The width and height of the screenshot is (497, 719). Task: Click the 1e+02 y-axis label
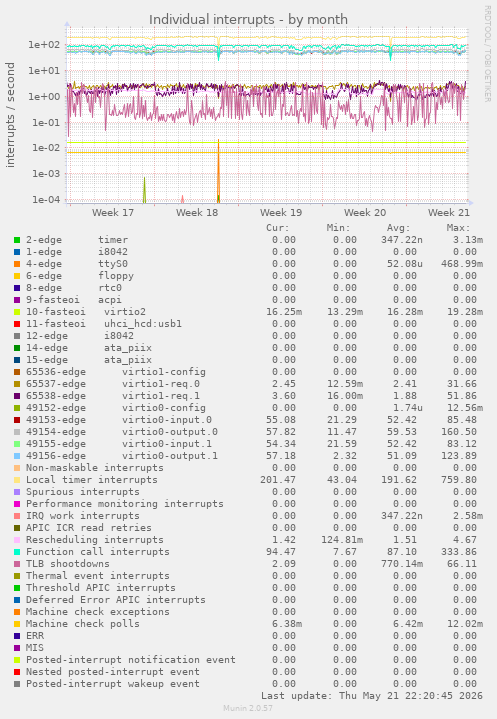(x=44, y=45)
